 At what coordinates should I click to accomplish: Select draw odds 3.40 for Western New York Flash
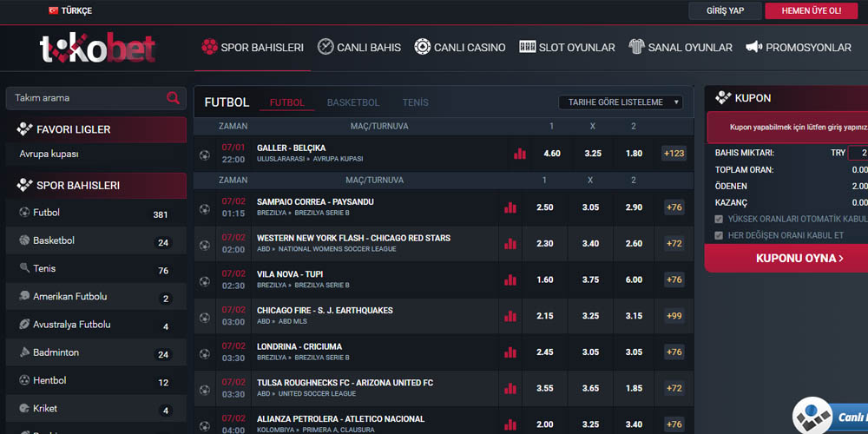[x=590, y=244]
